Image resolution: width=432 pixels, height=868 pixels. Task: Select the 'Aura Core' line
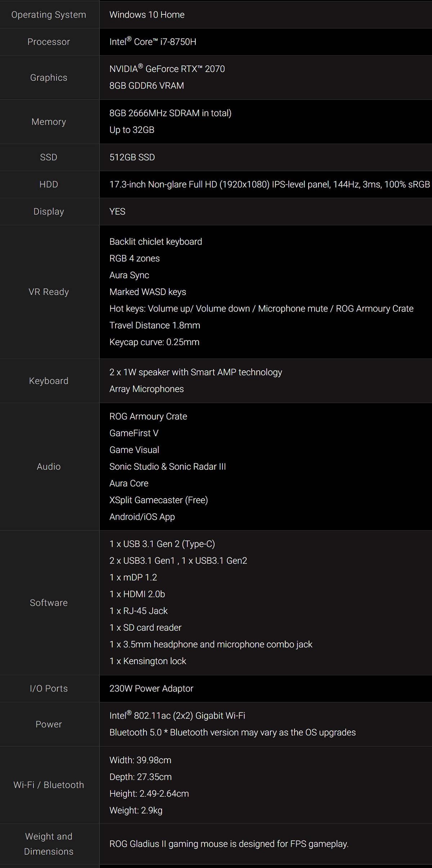[x=129, y=483]
